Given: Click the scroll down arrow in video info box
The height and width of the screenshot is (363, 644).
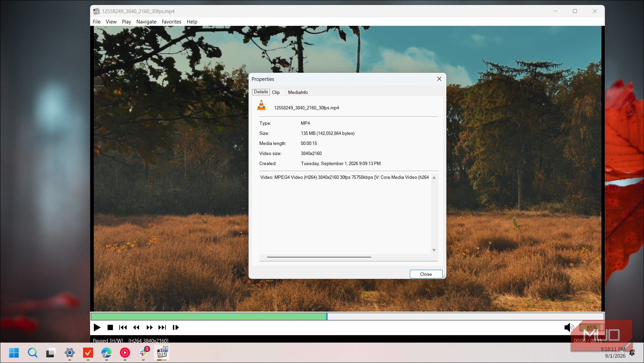Looking at the screenshot, I should coord(434,250).
